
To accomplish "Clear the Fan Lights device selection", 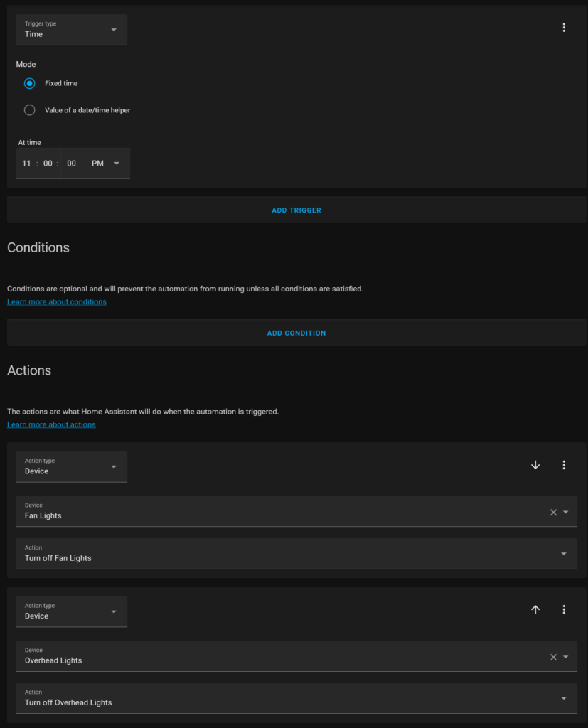I will click(553, 512).
